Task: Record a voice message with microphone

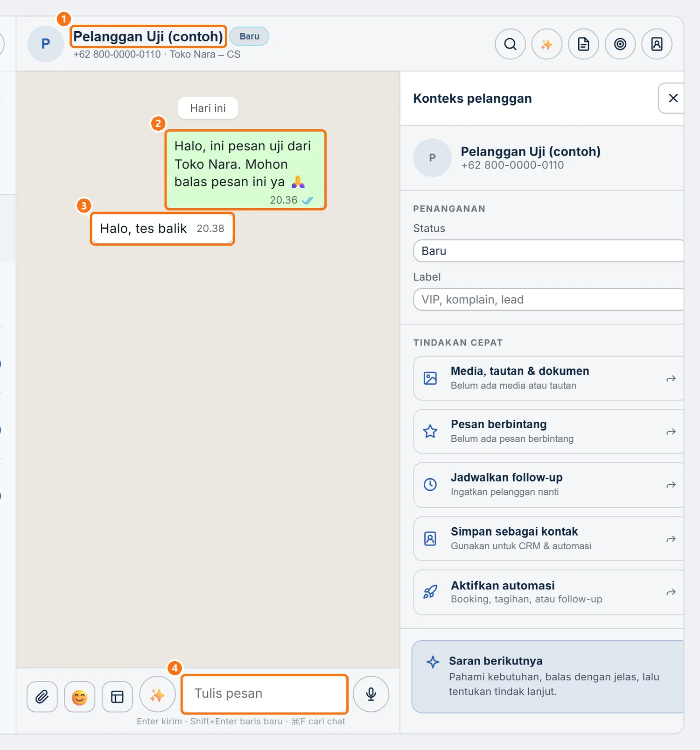Action: coord(371,694)
